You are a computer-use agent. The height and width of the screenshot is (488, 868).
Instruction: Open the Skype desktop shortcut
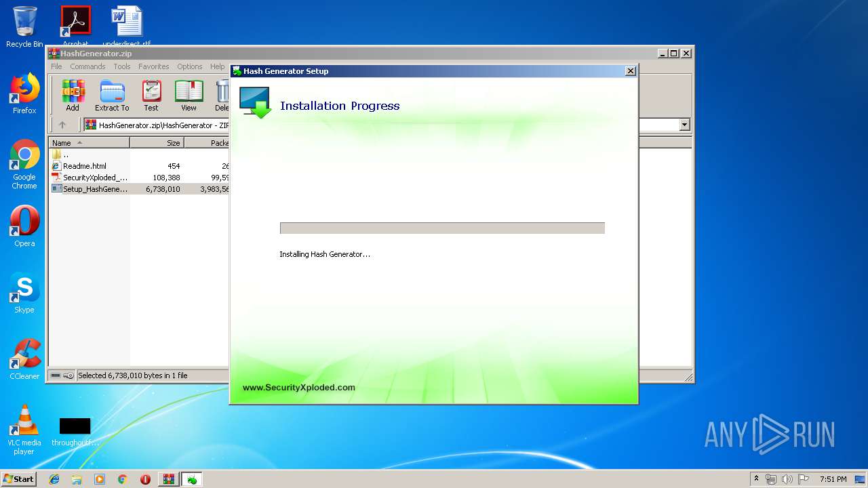pos(24,293)
